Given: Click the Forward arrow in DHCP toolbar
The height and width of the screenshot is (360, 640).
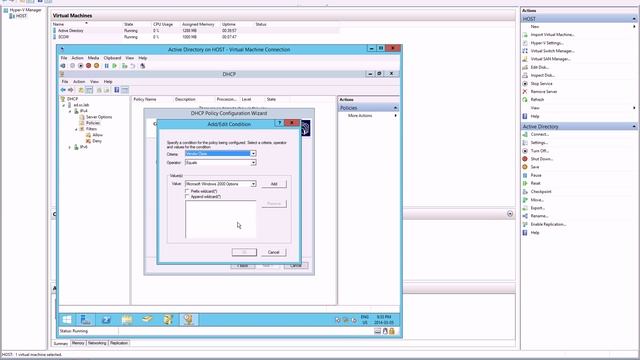Looking at the screenshot, I should click(x=71, y=90).
